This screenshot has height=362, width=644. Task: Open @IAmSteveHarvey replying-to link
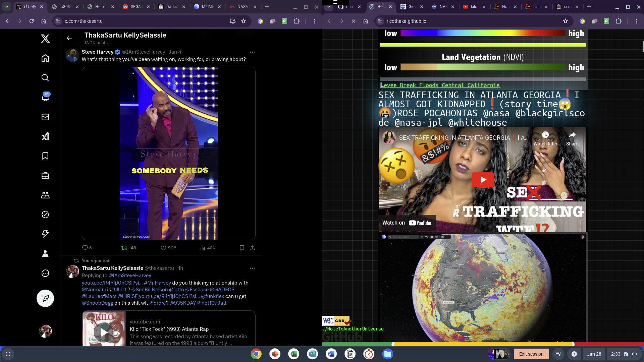(x=130, y=276)
